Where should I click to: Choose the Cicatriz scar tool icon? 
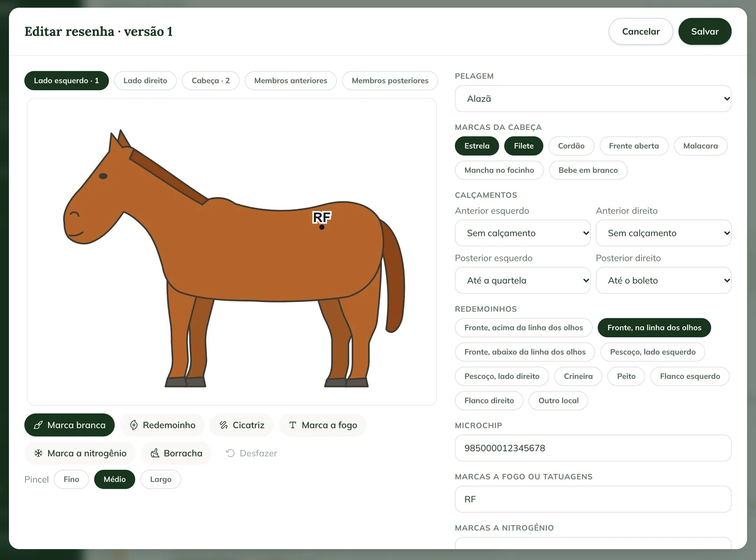click(x=223, y=425)
